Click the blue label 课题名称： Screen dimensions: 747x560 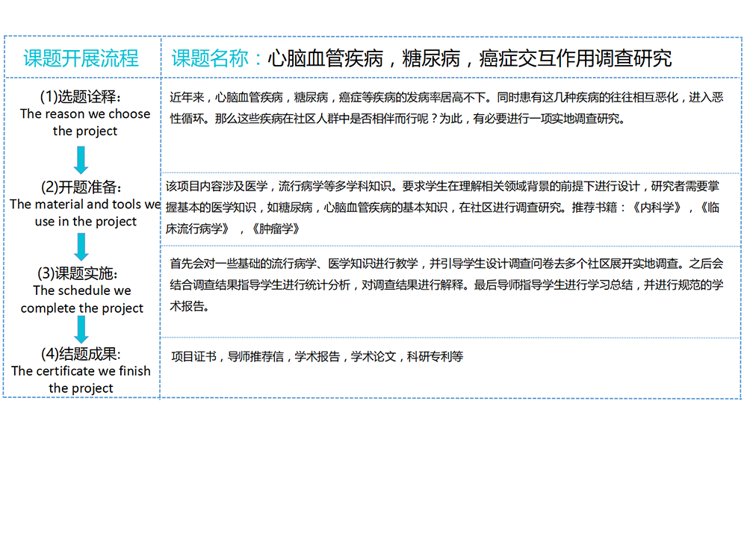(x=217, y=58)
